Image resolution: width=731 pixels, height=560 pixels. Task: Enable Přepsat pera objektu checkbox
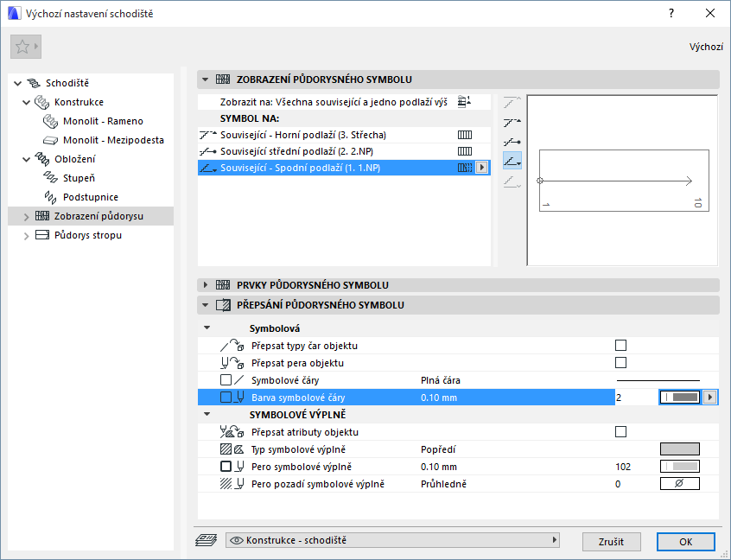pos(620,363)
